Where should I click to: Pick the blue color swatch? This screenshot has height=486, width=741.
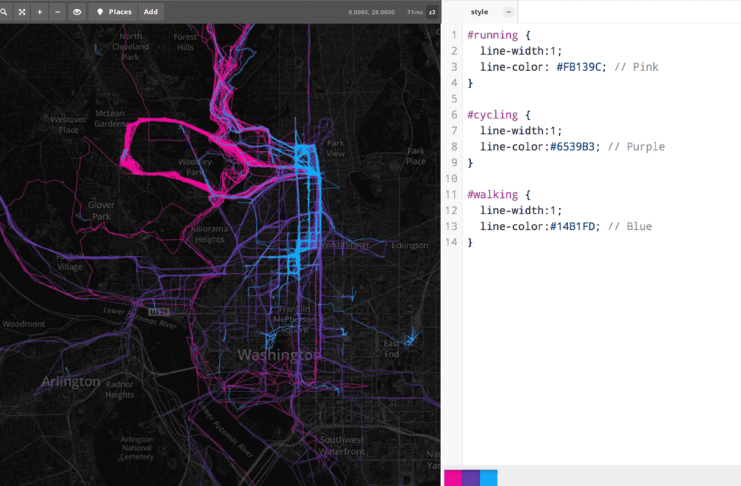click(489, 478)
